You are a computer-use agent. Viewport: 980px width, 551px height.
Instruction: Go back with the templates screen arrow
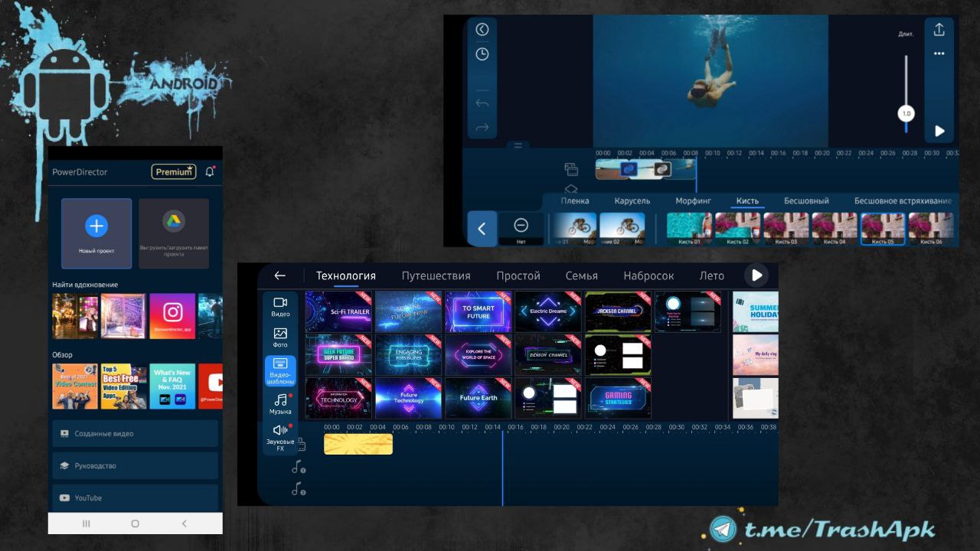[280, 275]
